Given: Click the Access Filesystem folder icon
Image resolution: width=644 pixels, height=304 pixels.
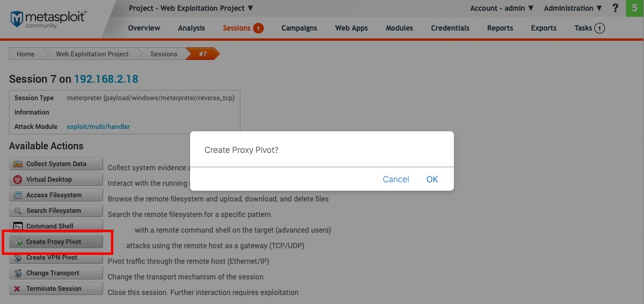Looking at the screenshot, I should click(18, 195).
